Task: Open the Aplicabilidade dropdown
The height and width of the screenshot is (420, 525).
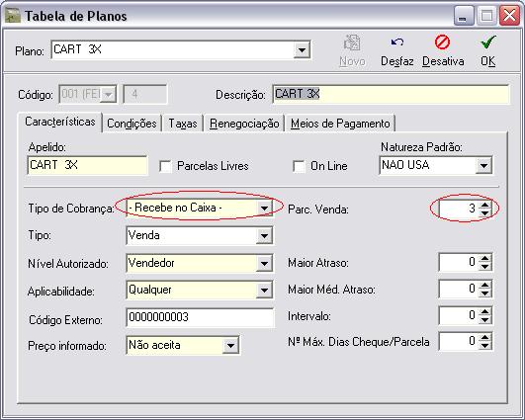Action: 264,291
